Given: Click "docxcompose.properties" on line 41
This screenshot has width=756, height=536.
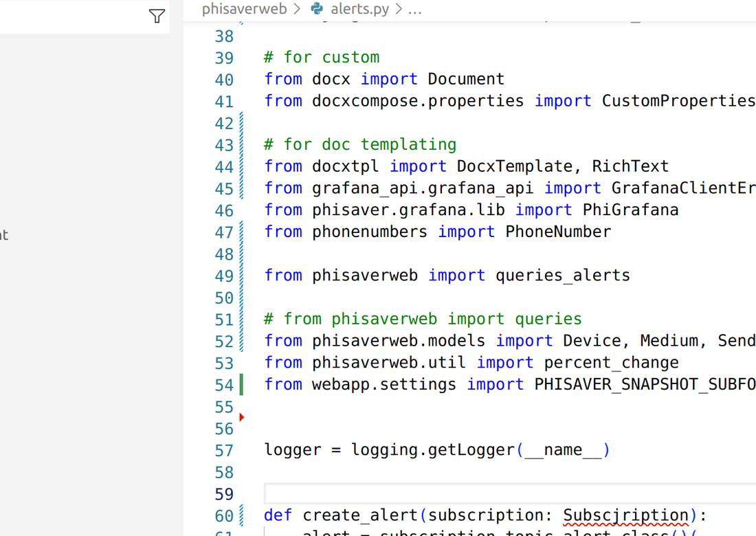Looking at the screenshot, I should pos(418,101).
